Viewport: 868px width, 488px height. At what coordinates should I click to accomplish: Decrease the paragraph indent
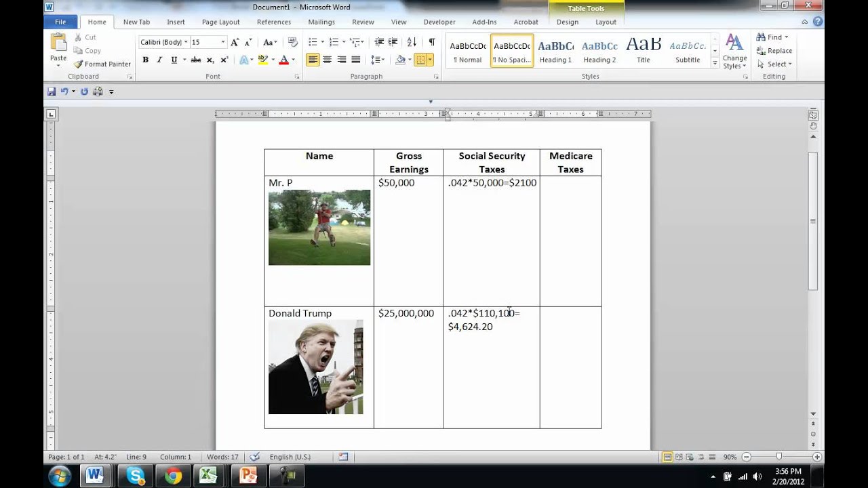pyautogui.click(x=379, y=42)
